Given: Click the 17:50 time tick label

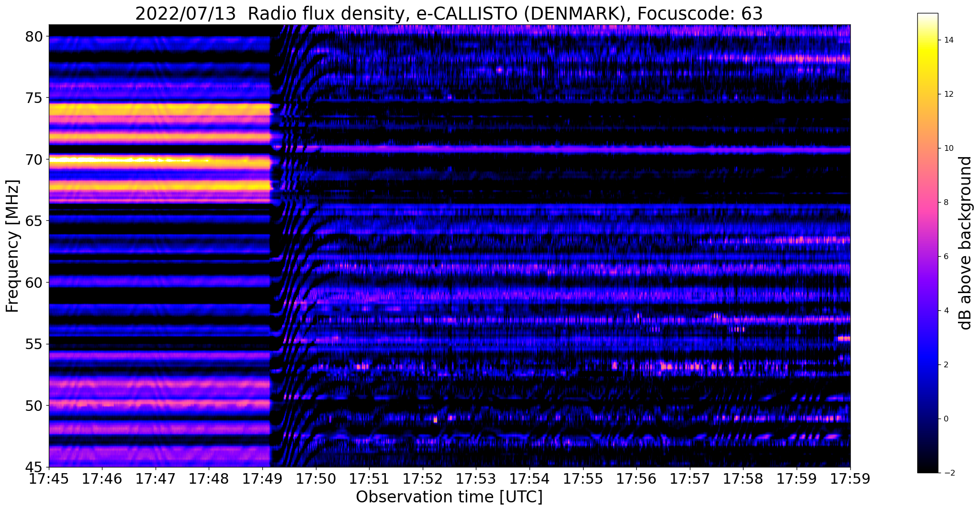Looking at the screenshot, I should tap(316, 479).
